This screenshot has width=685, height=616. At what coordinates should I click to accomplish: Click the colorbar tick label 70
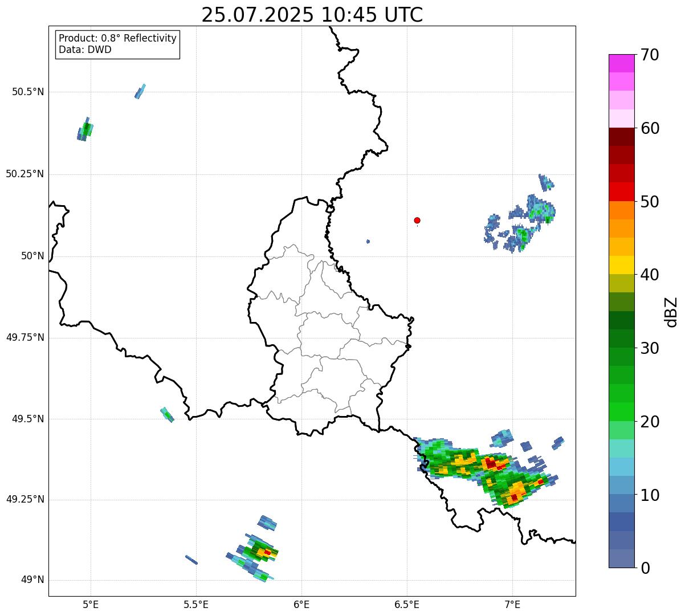(650, 55)
